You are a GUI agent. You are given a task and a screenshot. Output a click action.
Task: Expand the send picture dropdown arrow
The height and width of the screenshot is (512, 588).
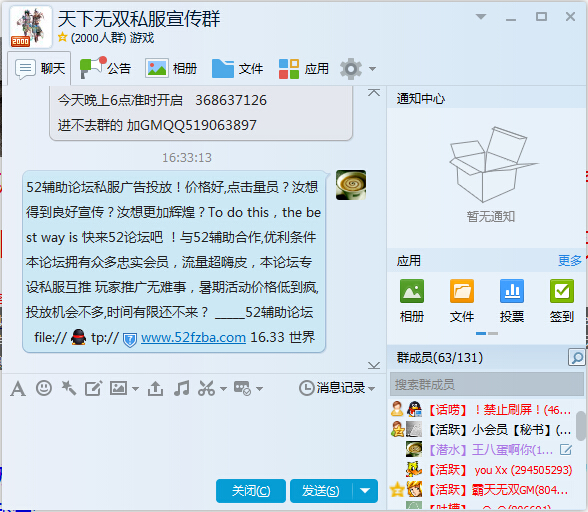(135, 389)
